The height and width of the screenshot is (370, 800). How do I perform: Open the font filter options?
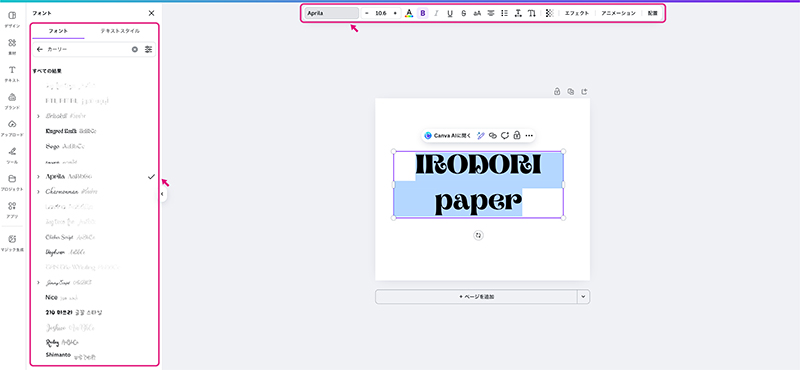pos(148,50)
